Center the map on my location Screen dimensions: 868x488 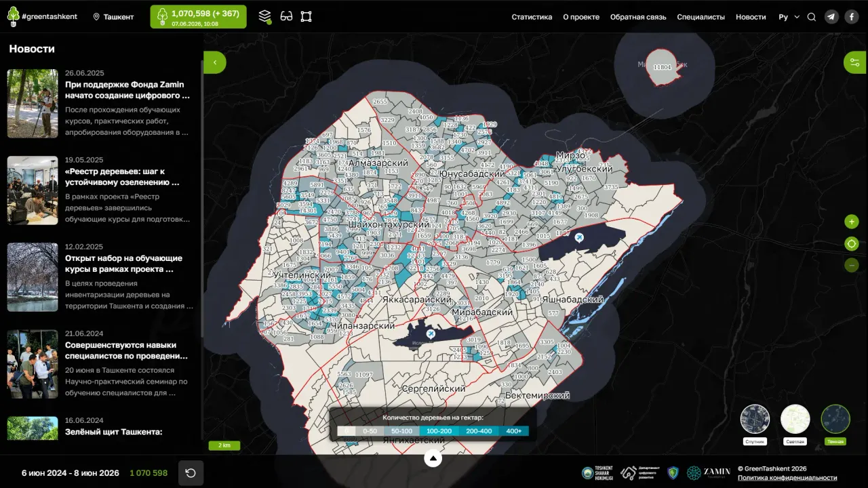tap(852, 243)
